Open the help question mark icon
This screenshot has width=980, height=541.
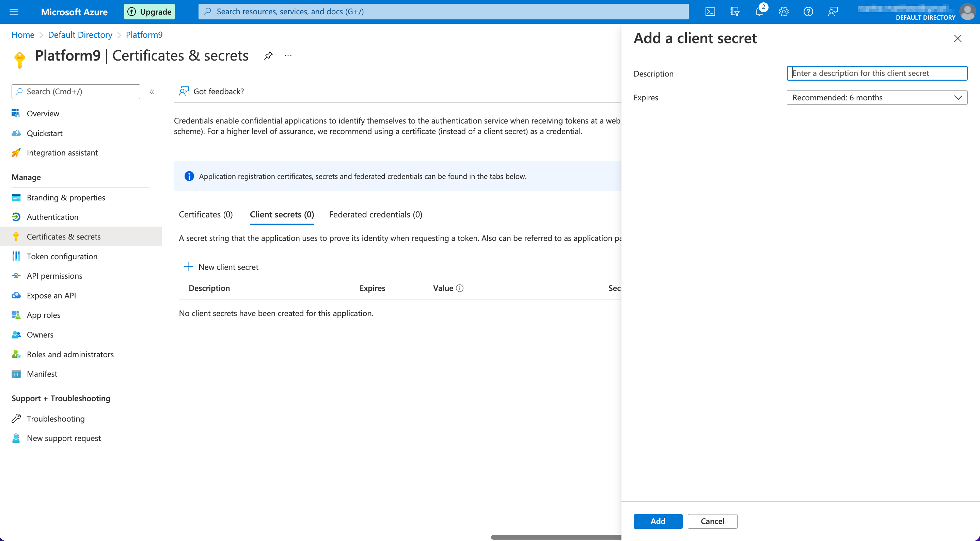(808, 12)
